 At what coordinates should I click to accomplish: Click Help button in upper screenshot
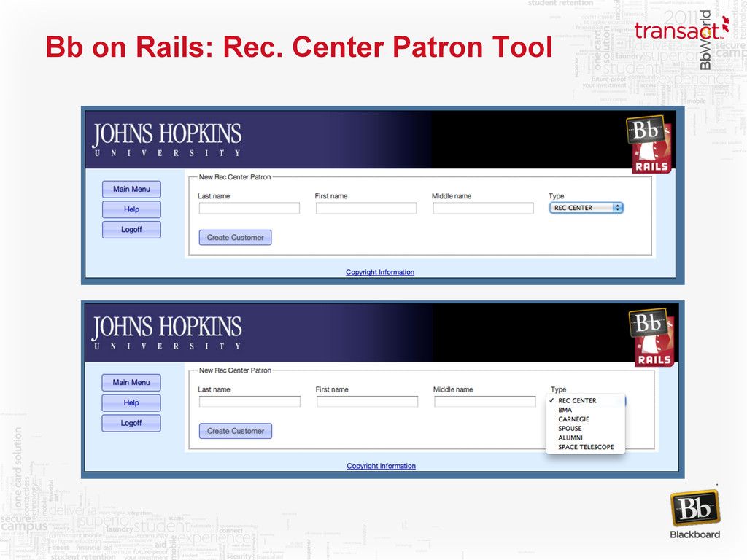pyautogui.click(x=131, y=209)
